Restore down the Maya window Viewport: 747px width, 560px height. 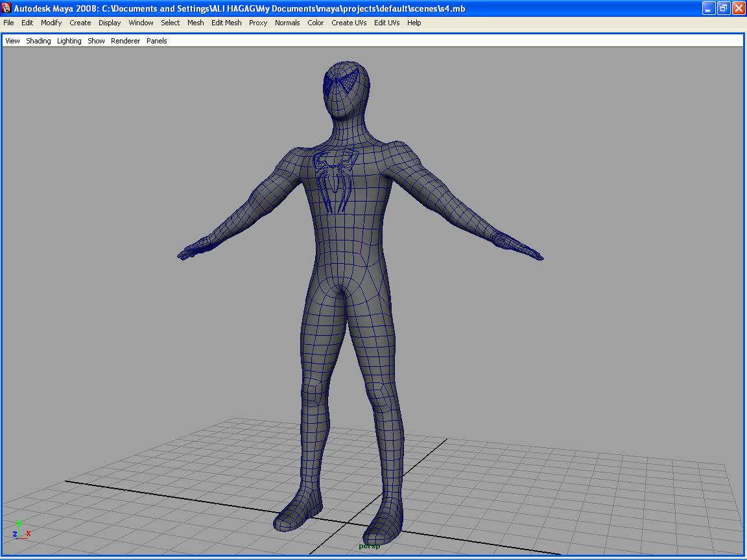pyautogui.click(x=723, y=8)
